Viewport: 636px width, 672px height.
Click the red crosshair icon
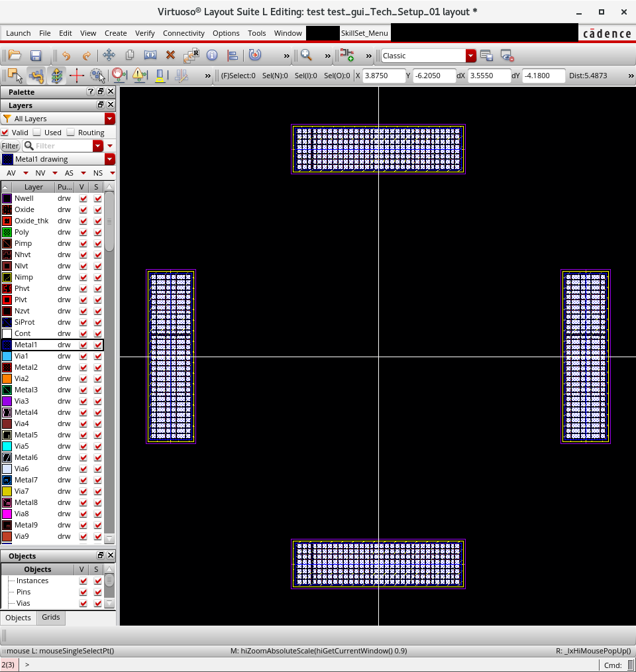pos(76,76)
